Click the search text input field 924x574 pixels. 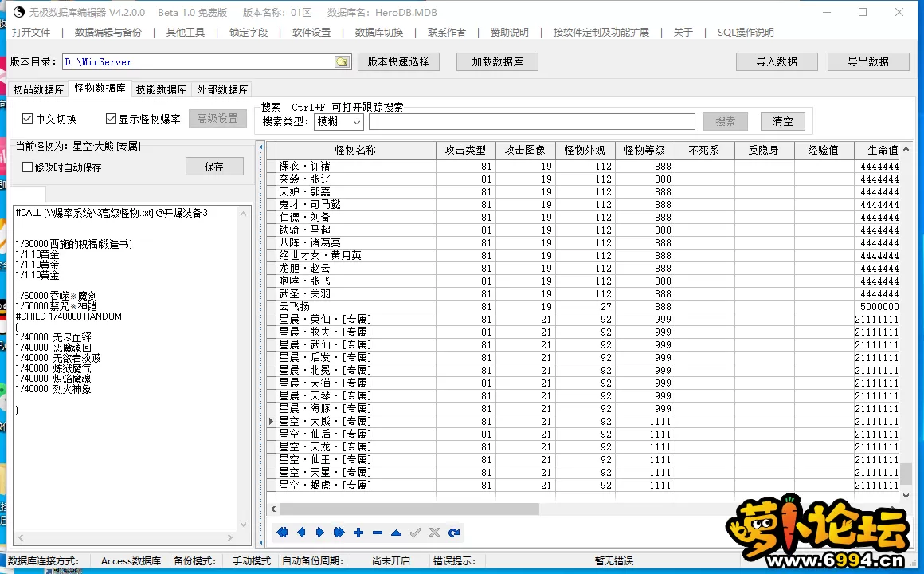tap(532, 121)
